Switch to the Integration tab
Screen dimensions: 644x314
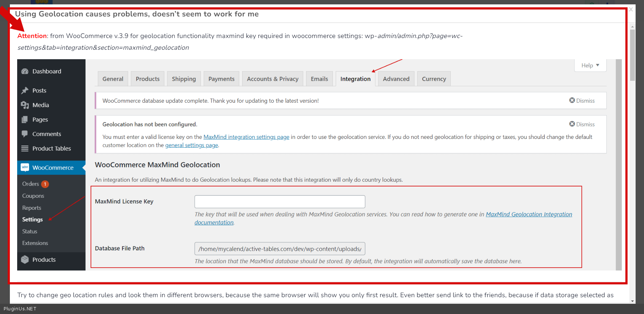355,79
